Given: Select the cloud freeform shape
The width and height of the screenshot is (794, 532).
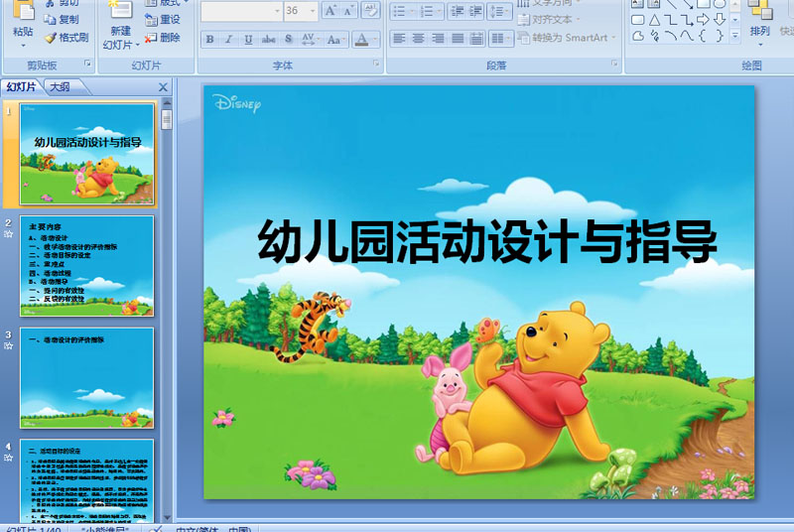Looking at the screenshot, I should point(638,37).
